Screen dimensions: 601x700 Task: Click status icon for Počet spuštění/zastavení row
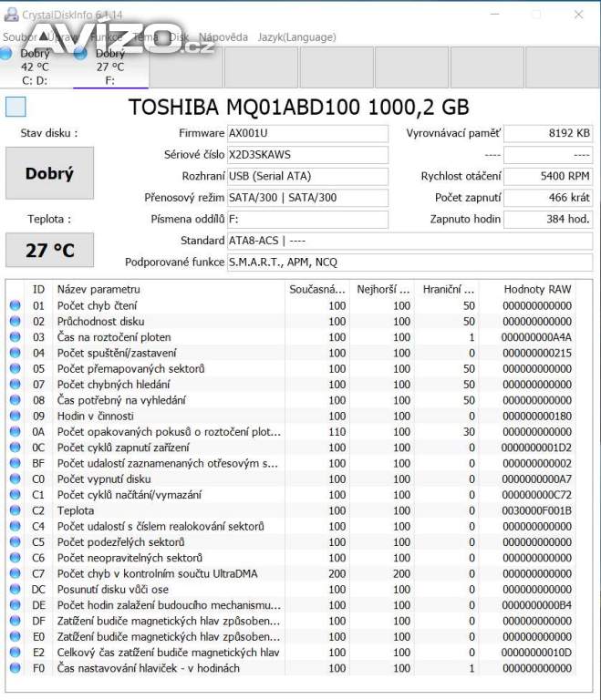(x=16, y=353)
